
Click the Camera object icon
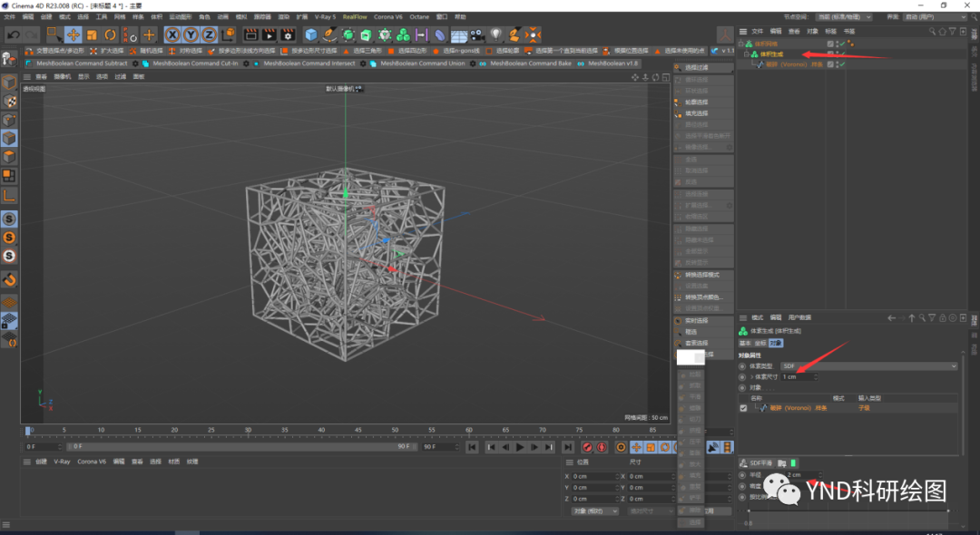pos(477,35)
